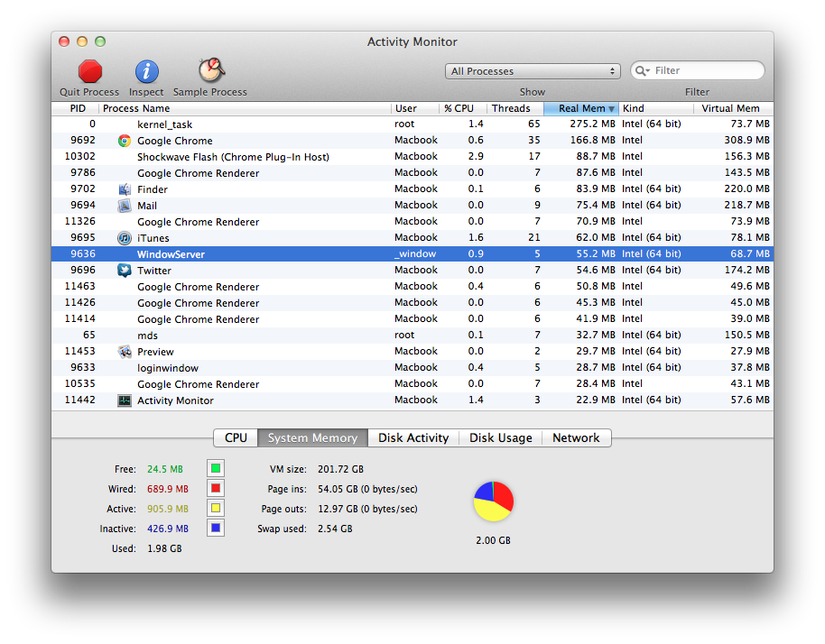Click the red Quit Process stop-sign icon
Image resolution: width=825 pixels, height=644 pixels.
[90, 71]
